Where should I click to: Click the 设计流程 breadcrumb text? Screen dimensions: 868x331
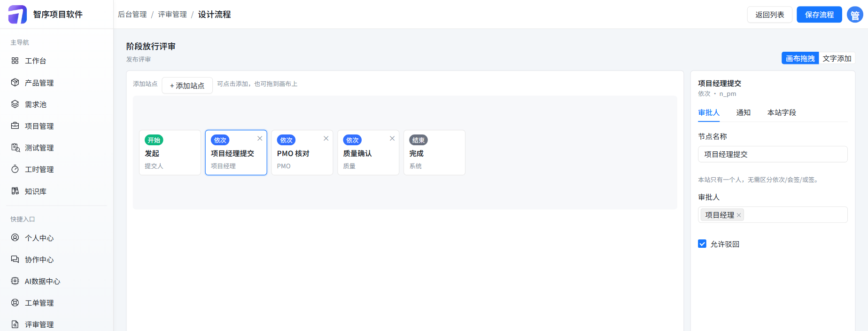click(214, 15)
